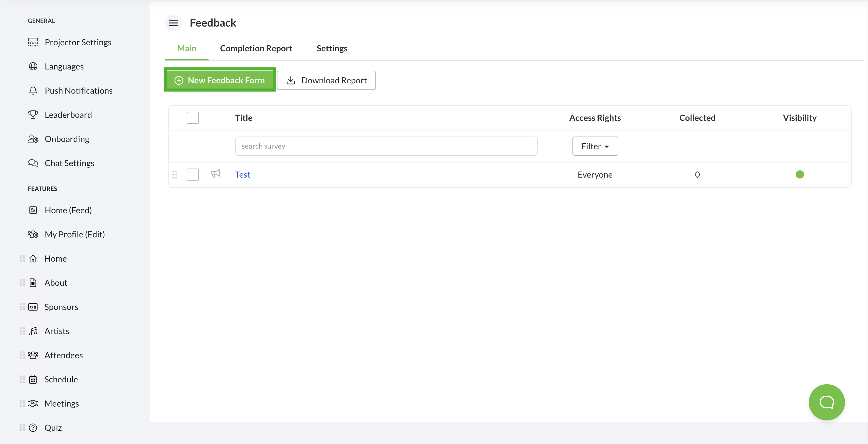
Task: Go to Push Notifications bell item
Action: [x=78, y=91]
